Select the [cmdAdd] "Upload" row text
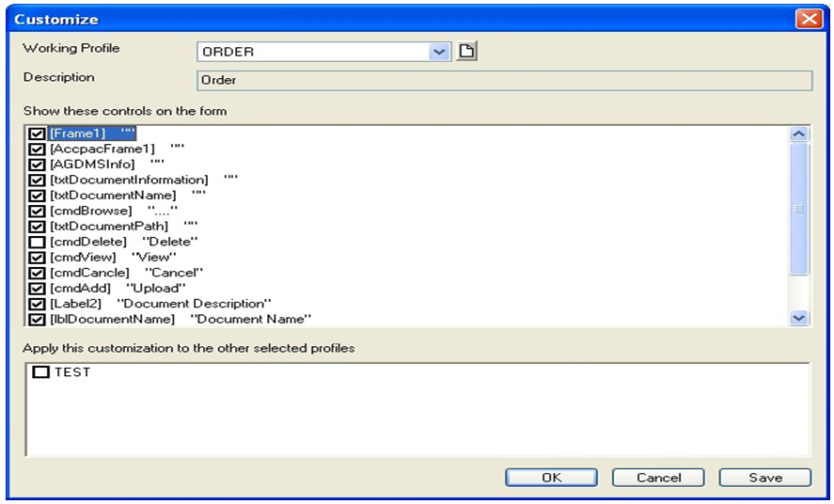The image size is (834, 504). (118, 288)
